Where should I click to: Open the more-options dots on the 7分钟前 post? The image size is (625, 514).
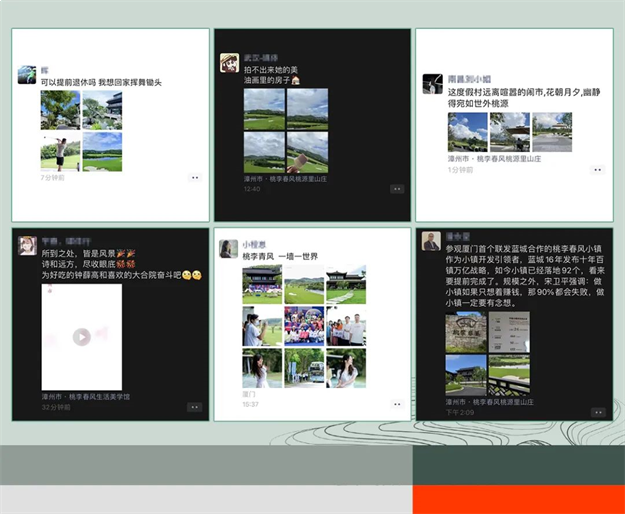[x=195, y=177]
